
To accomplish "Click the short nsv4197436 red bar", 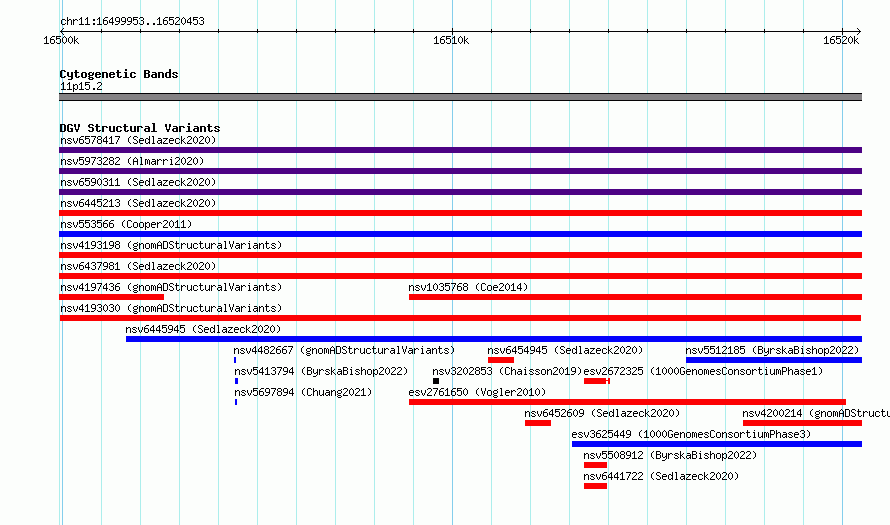I will click(x=111, y=297).
